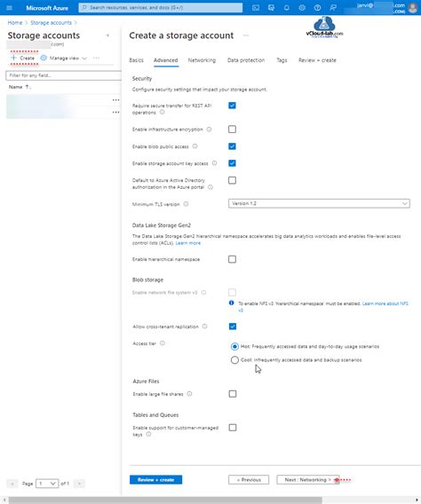Open the Help question mark icon
Screen dimensions: 421x504
click(317, 8)
